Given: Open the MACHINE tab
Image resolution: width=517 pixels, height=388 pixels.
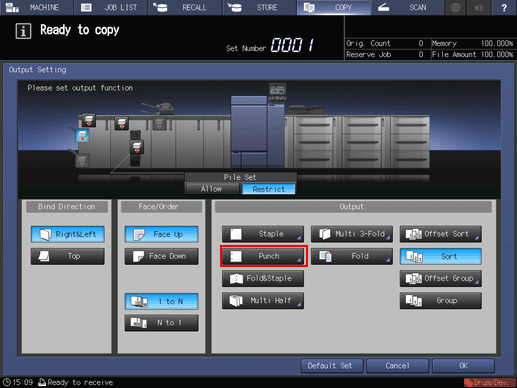Looking at the screenshot, I should (37, 7).
